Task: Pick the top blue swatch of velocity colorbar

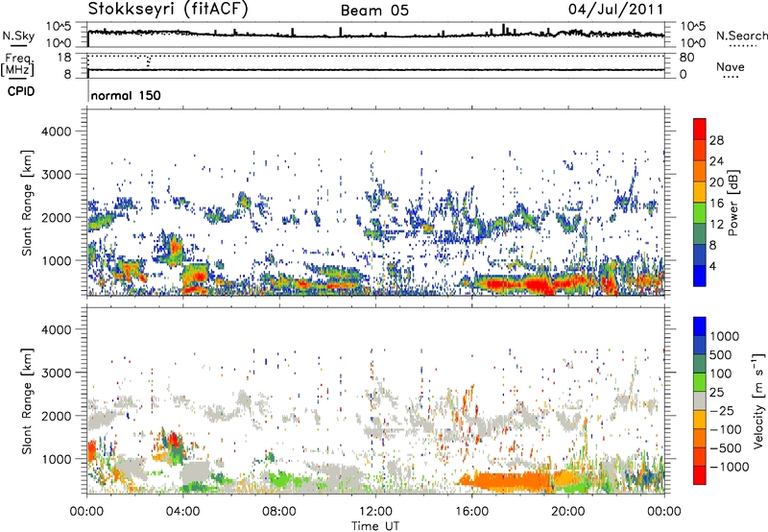Action: [x=700, y=326]
